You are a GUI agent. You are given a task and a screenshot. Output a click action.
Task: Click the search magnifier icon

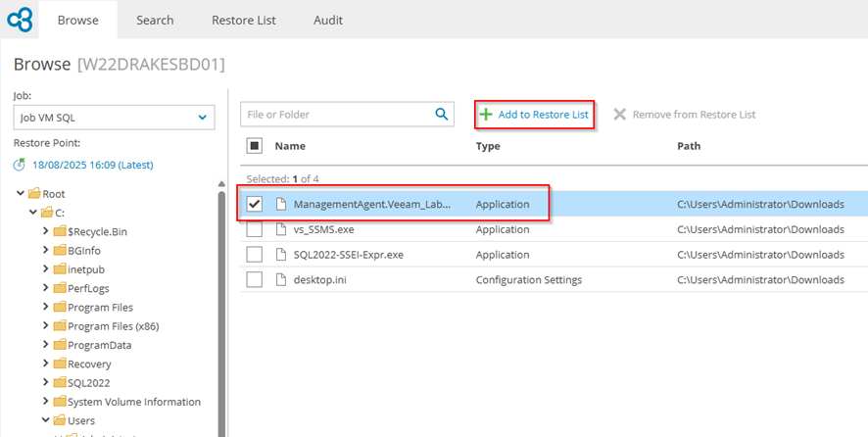pyautogui.click(x=441, y=115)
